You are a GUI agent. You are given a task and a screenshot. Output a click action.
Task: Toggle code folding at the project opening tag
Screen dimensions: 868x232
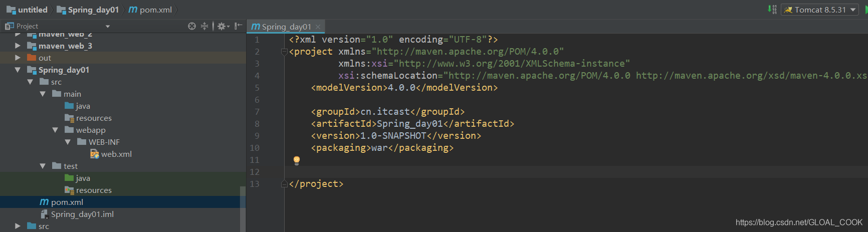click(x=284, y=52)
